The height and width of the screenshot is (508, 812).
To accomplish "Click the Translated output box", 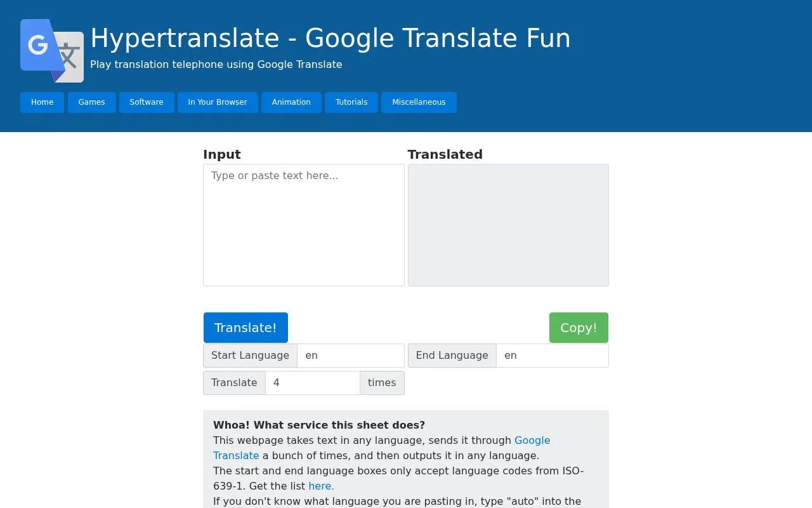I will [508, 225].
